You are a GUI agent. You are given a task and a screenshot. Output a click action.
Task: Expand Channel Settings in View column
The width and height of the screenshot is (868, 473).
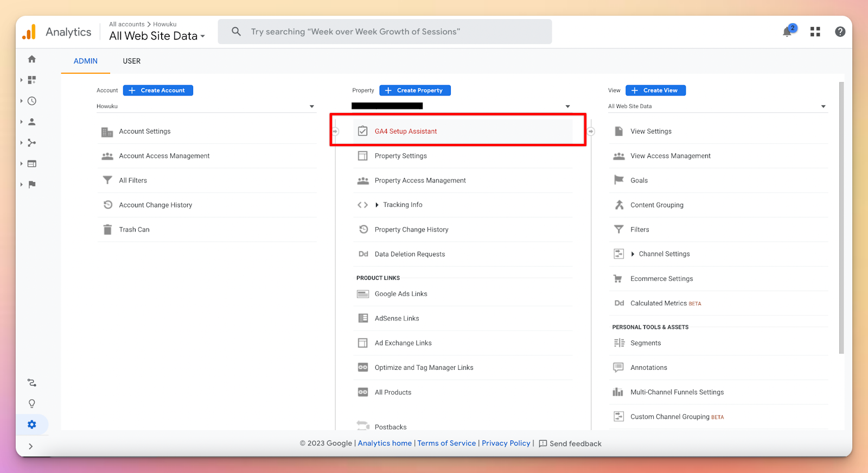point(663,254)
